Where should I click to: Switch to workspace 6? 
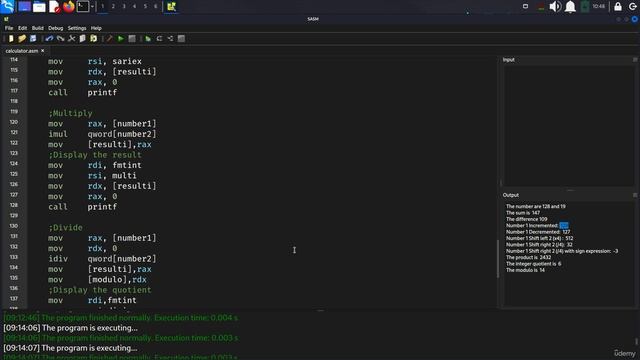tap(156, 6)
